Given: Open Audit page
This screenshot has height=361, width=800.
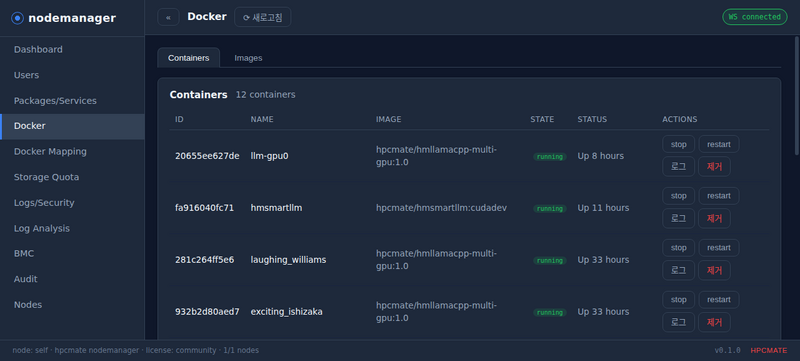Looking at the screenshot, I should (72, 279).
